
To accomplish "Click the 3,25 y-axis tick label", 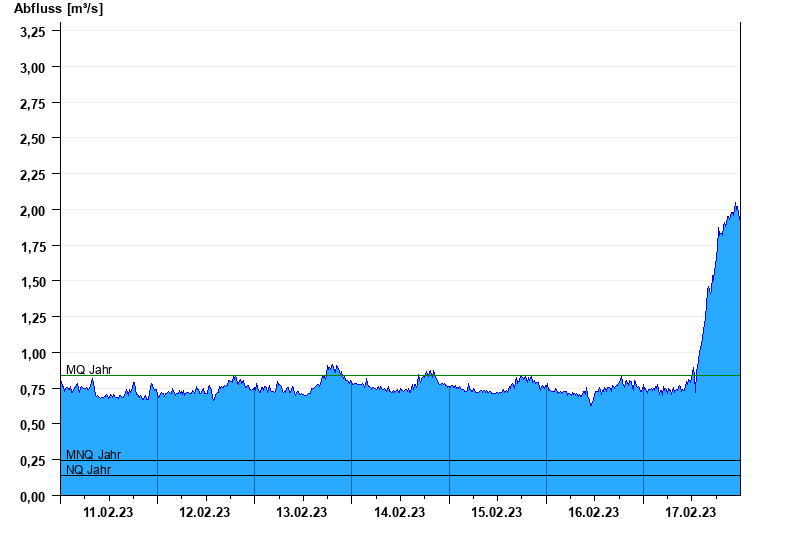I will 33,32.
